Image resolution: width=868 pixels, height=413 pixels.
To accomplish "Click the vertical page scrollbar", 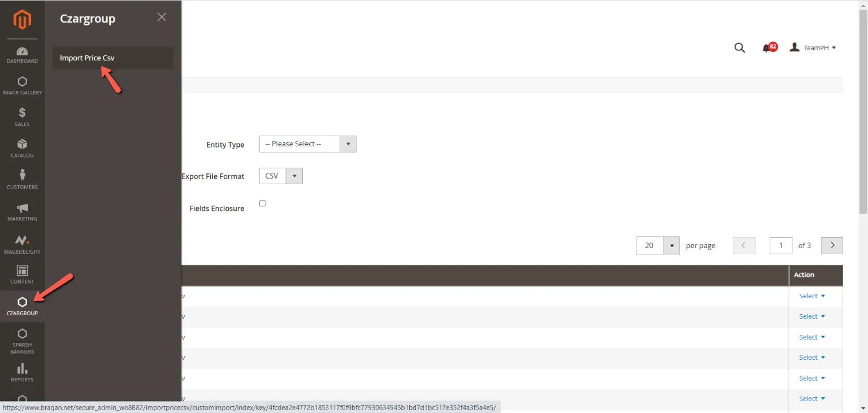I will (x=863, y=113).
